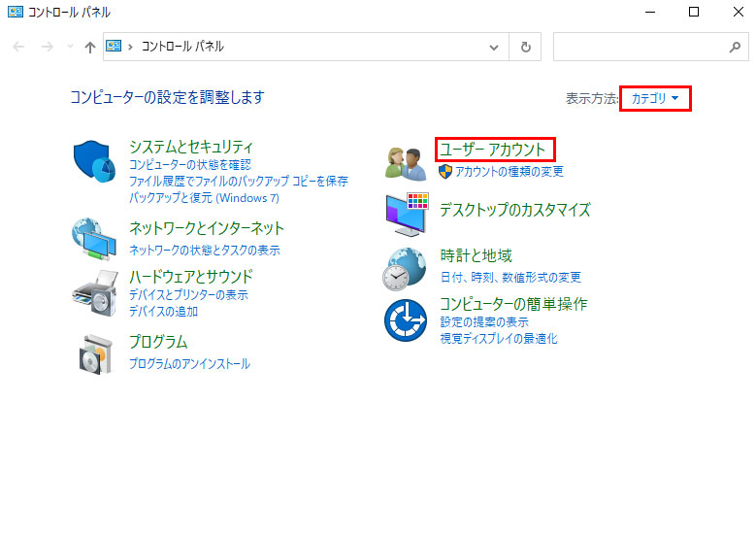The width and height of the screenshot is (756, 537).
Task: Open 日付、時刻、数値形式の変更 link
Action: point(510,278)
